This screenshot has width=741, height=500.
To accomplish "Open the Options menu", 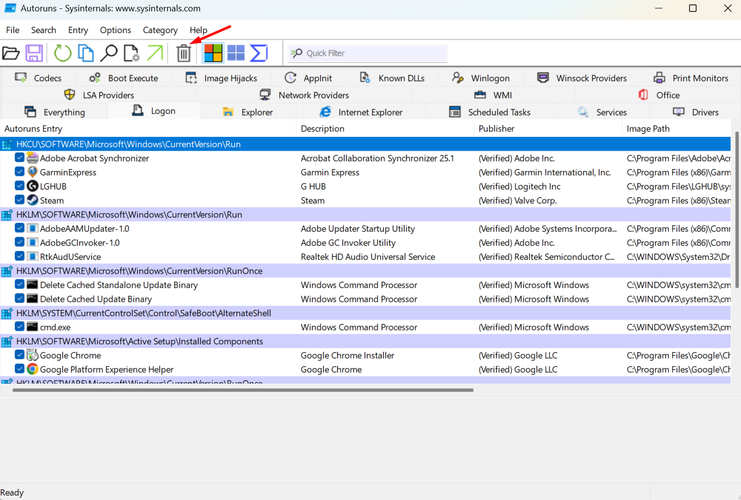I will pyautogui.click(x=115, y=30).
